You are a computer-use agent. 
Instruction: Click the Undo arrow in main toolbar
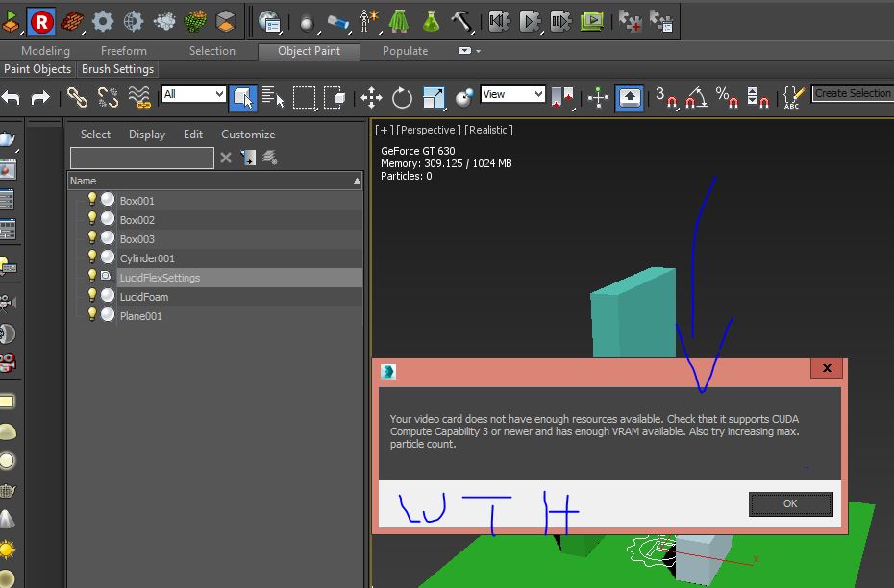(11, 97)
